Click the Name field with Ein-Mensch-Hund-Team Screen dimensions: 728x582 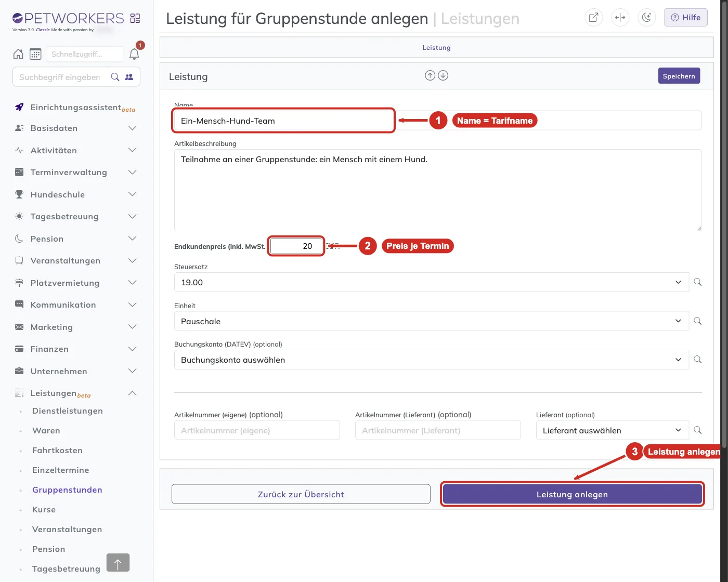[438, 121]
